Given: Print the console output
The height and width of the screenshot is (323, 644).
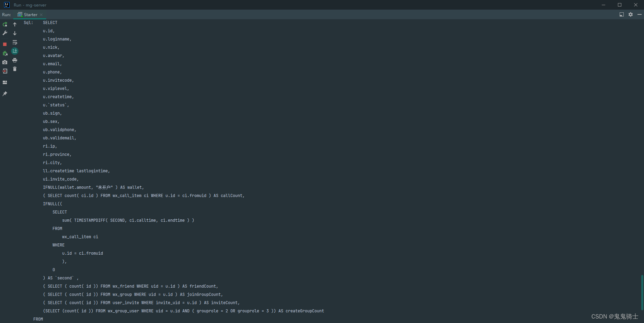Looking at the screenshot, I should 15,60.
